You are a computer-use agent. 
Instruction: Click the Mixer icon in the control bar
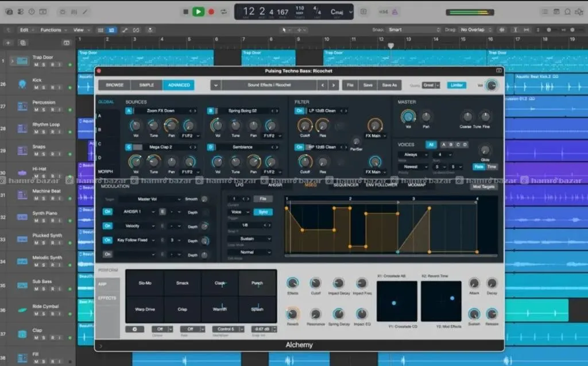74,11
